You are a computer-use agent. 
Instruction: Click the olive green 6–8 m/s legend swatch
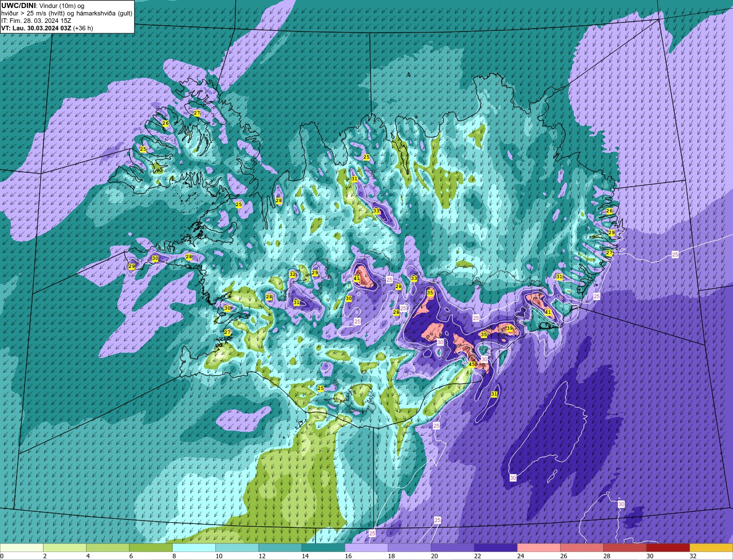151,547
